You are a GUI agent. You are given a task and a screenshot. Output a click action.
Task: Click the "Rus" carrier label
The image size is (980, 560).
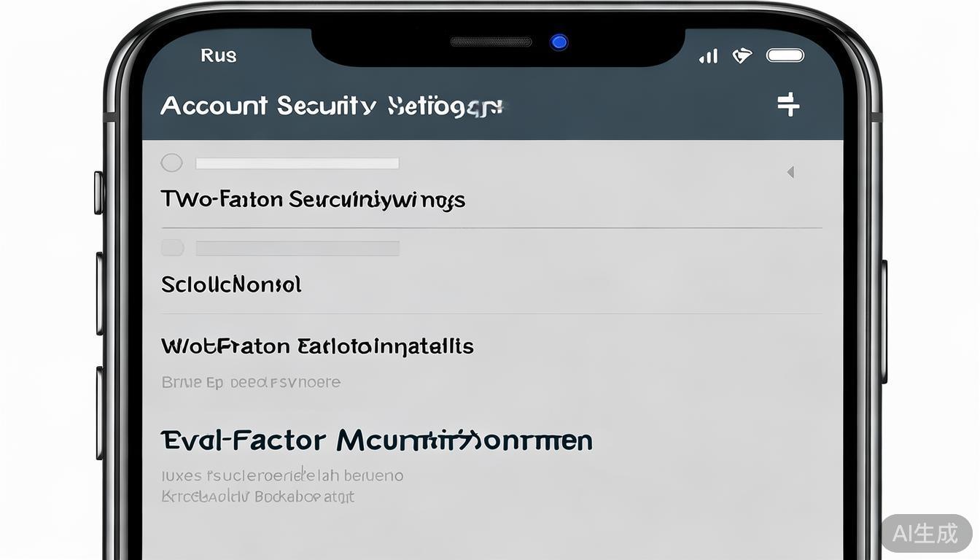(x=219, y=55)
